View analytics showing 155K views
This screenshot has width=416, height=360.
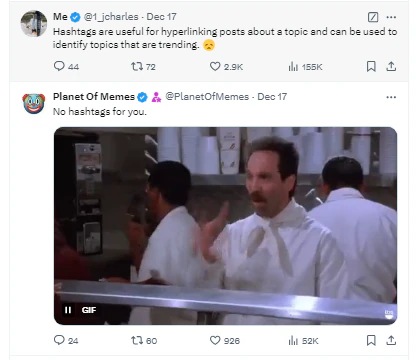(305, 67)
